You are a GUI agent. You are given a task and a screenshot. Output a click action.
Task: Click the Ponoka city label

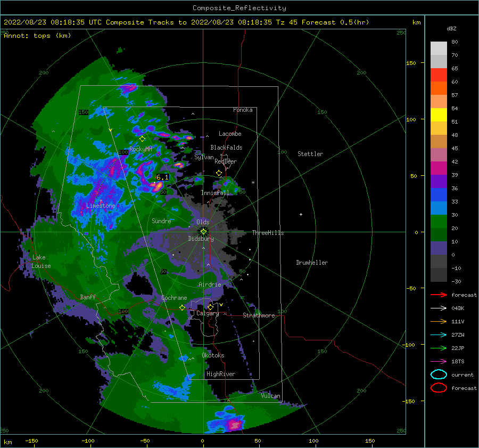click(243, 110)
